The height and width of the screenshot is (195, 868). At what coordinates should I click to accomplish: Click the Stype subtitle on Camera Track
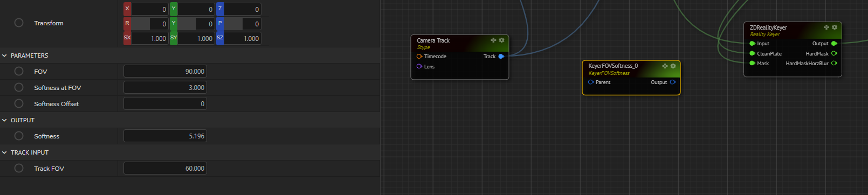(x=423, y=47)
